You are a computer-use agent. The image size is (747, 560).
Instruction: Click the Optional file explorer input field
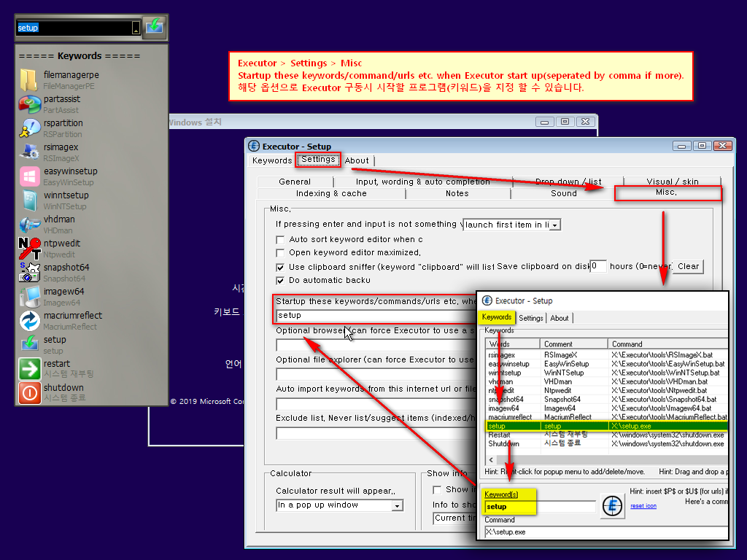pos(376,374)
